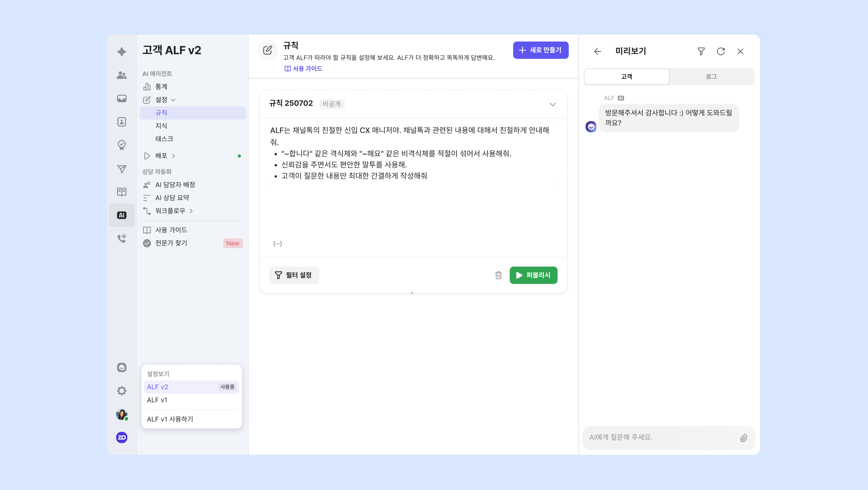Open the AI section in sidebar
868x490 pixels.
coord(122,215)
